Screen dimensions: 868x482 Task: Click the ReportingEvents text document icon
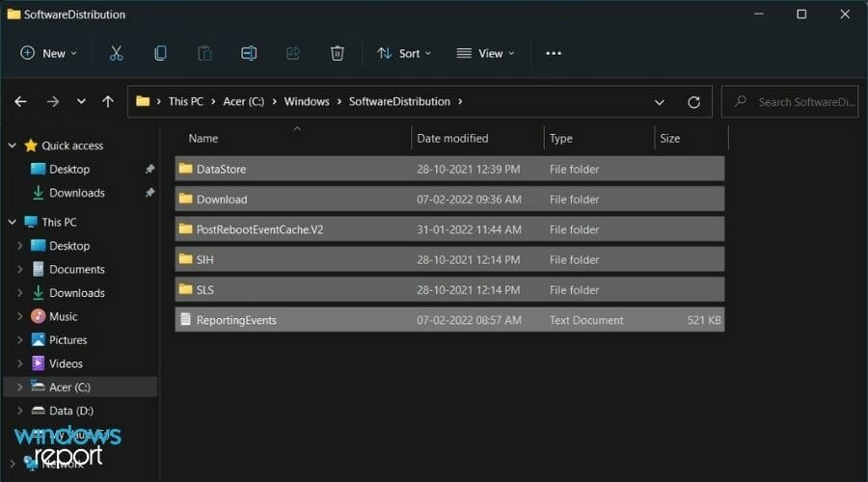click(x=185, y=319)
